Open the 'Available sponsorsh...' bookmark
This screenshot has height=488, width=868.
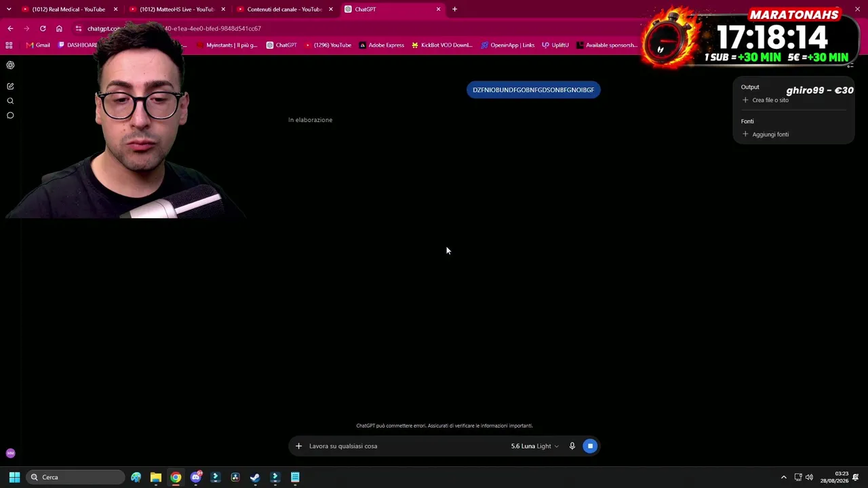[x=607, y=45]
